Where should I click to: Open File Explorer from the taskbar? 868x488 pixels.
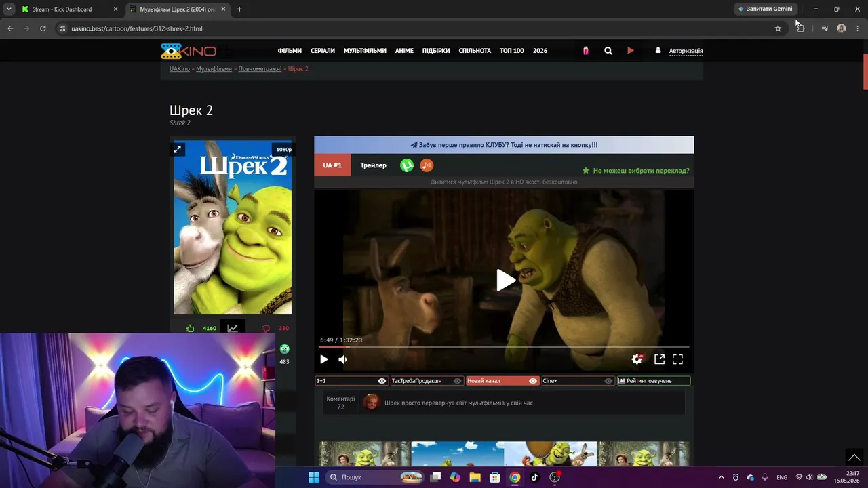(475, 477)
